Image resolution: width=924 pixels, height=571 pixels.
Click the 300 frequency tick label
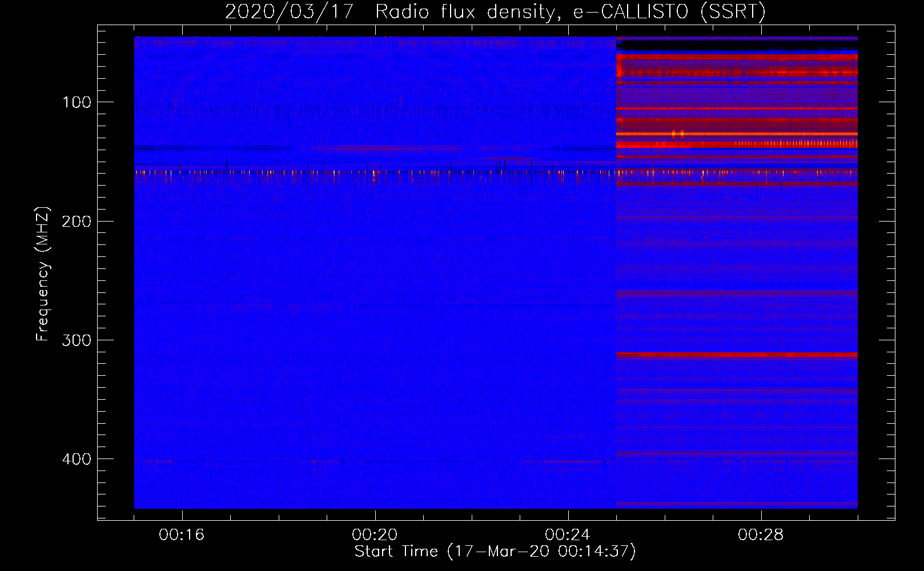click(x=77, y=340)
